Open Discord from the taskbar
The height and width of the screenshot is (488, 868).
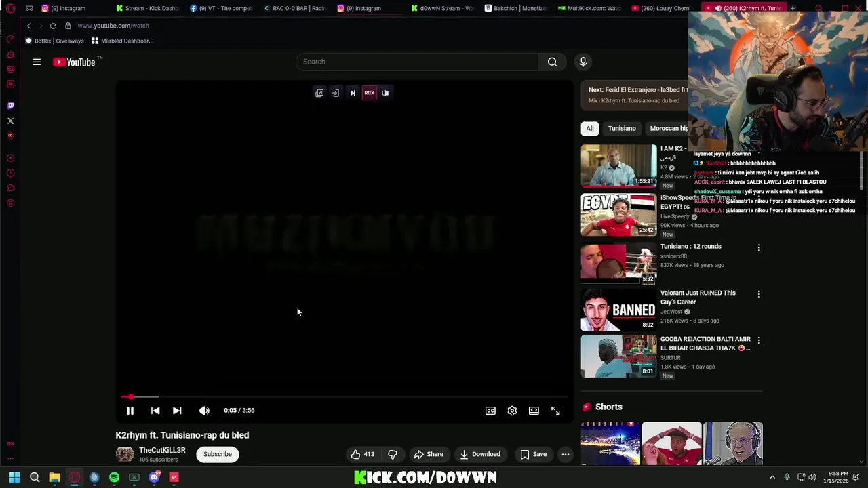coord(154,477)
